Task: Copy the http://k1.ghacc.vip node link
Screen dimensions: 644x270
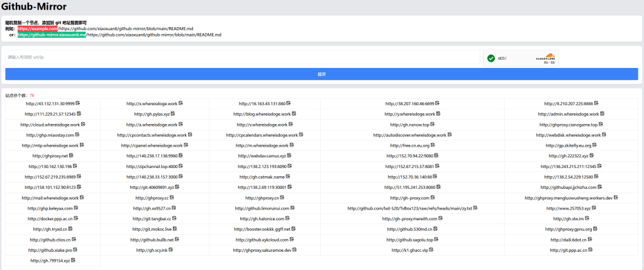Action: click(x=431, y=250)
